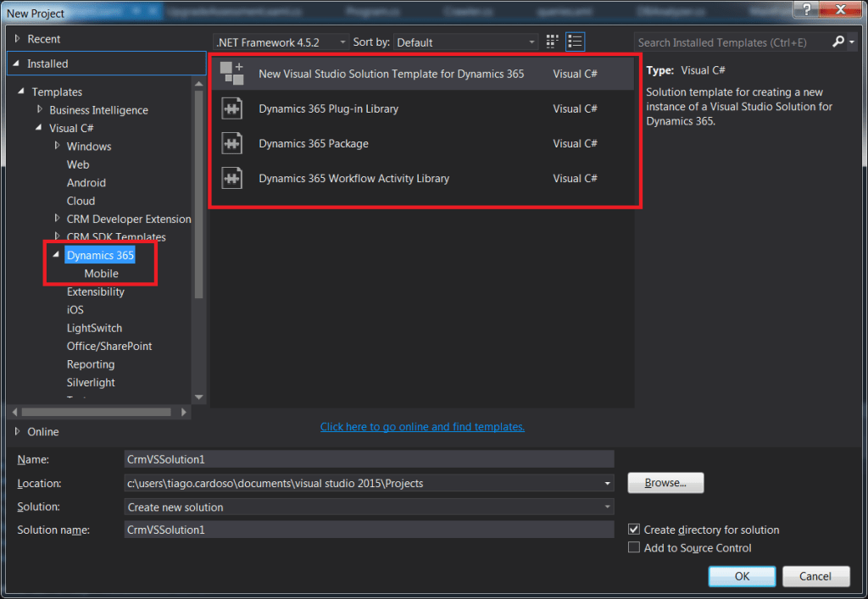Switch to small icons grid view
Screen dimensions: 868x599
[x=553, y=42]
